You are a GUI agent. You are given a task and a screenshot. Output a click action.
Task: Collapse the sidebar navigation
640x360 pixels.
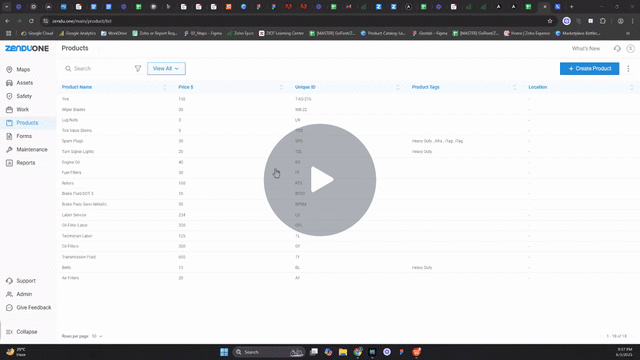27,332
